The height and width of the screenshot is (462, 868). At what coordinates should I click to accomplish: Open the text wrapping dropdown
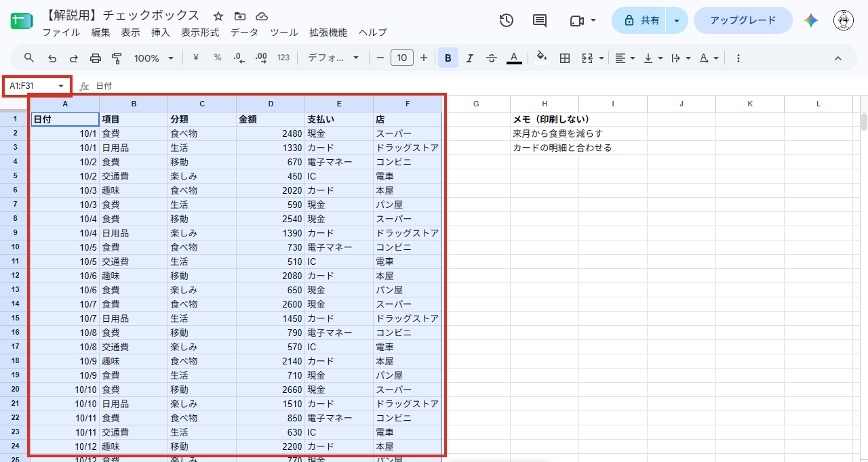(680, 58)
